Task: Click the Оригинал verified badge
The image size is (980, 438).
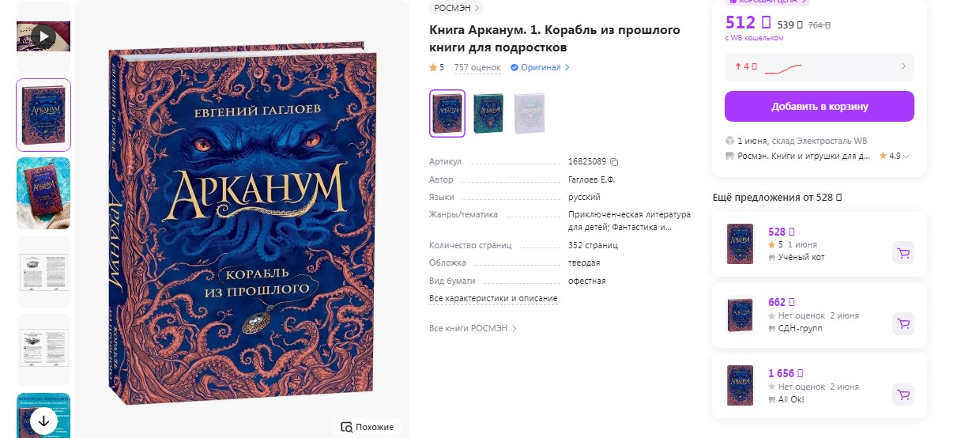Action: tap(540, 68)
